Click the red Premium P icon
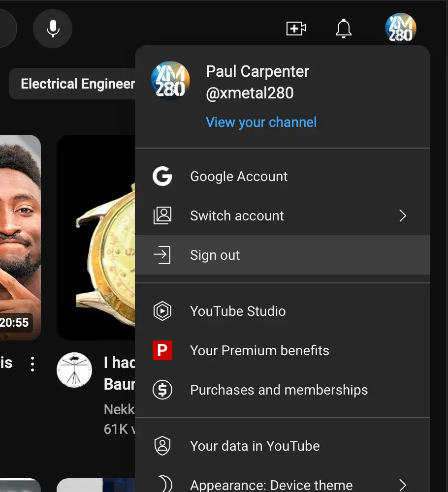This screenshot has width=448, height=492. [x=162, y=350]
